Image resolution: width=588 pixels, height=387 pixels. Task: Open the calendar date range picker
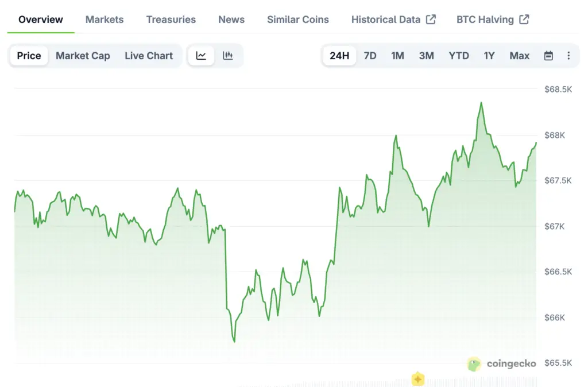(548, 56)
